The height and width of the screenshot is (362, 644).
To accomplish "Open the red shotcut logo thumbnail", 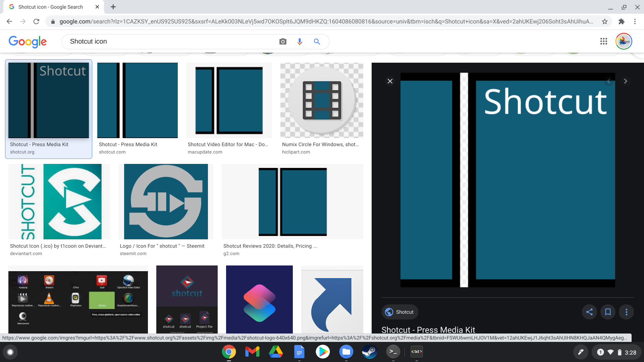I will pos(187,299).
